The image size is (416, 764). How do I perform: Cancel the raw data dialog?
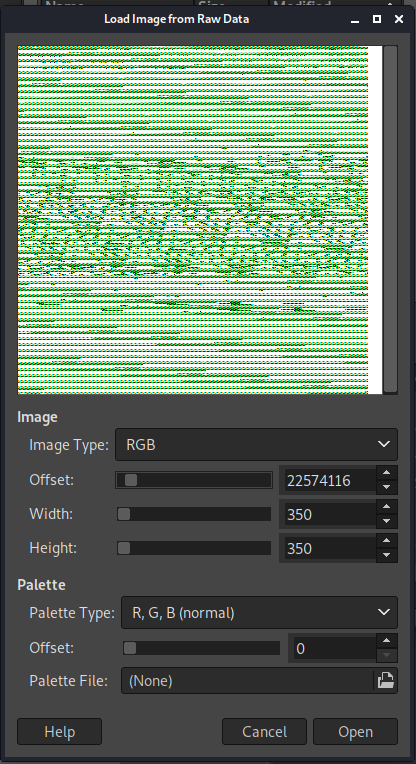(264, 731)
